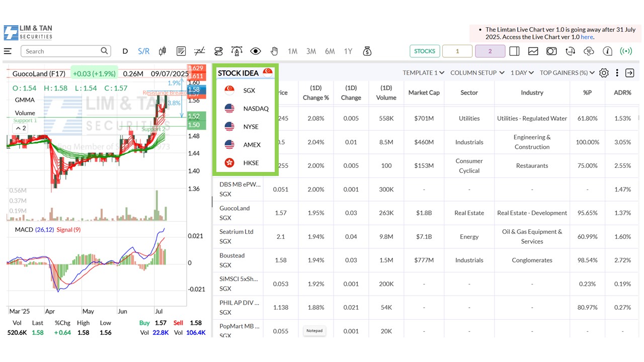Set the chart range to 1Y
The height and width of the screenshot is (362, 644).
[348, 51]
